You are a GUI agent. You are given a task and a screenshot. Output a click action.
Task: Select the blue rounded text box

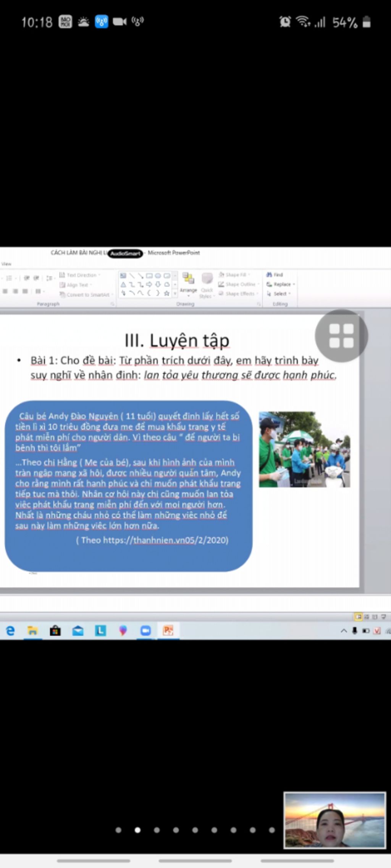(x=128, y=486)
